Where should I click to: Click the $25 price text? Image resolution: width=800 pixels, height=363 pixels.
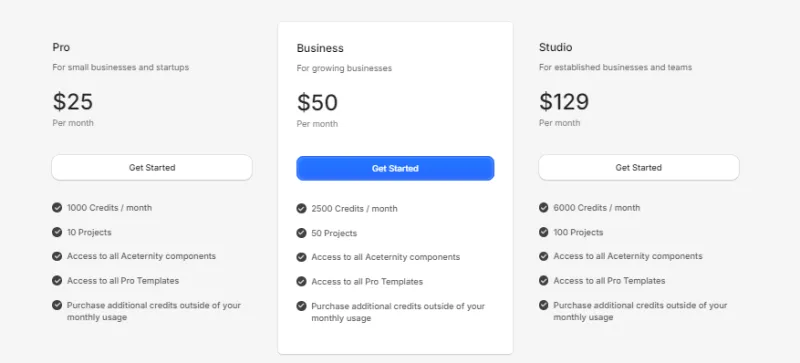(x=73, y=102)
